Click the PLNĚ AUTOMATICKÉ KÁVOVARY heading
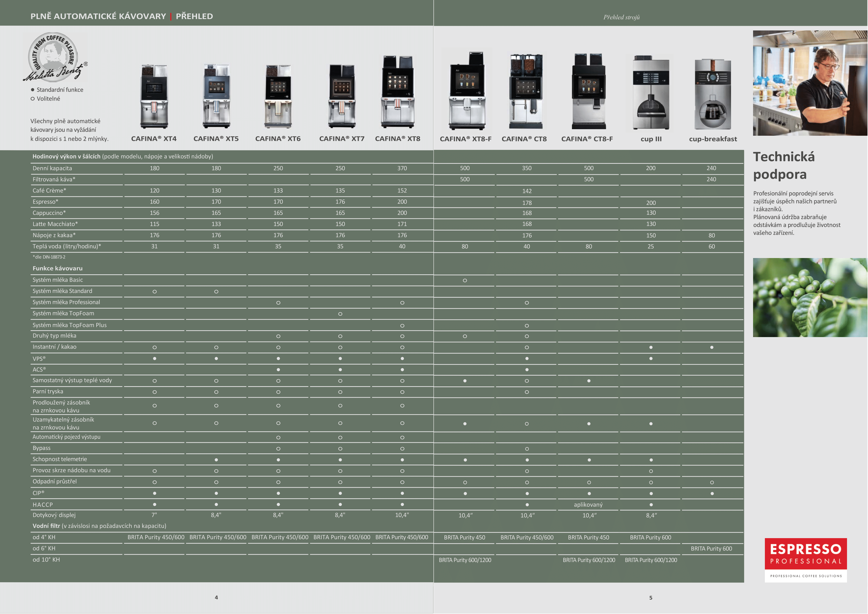Viewport: 868px width, 614px height. 98,16
